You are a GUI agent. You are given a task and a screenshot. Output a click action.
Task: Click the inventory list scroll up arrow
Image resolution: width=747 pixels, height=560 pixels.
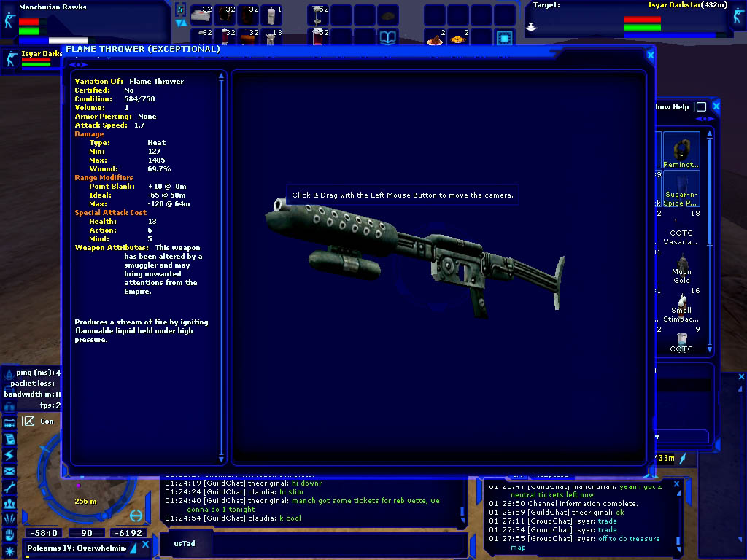point(709,134)
